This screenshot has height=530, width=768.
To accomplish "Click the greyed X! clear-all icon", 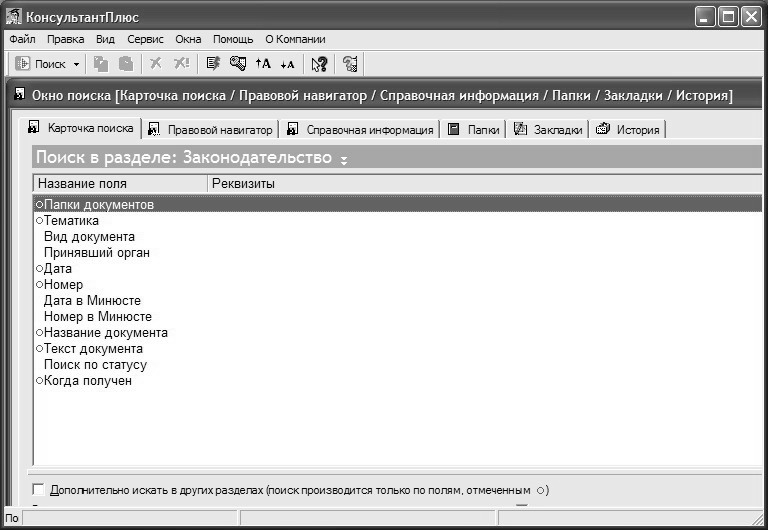I will [181, 64].
